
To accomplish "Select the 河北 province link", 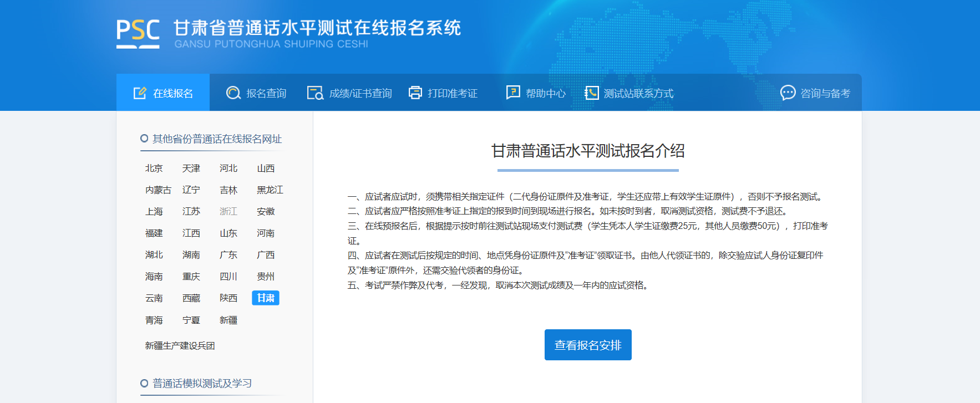I will [229, 168].
